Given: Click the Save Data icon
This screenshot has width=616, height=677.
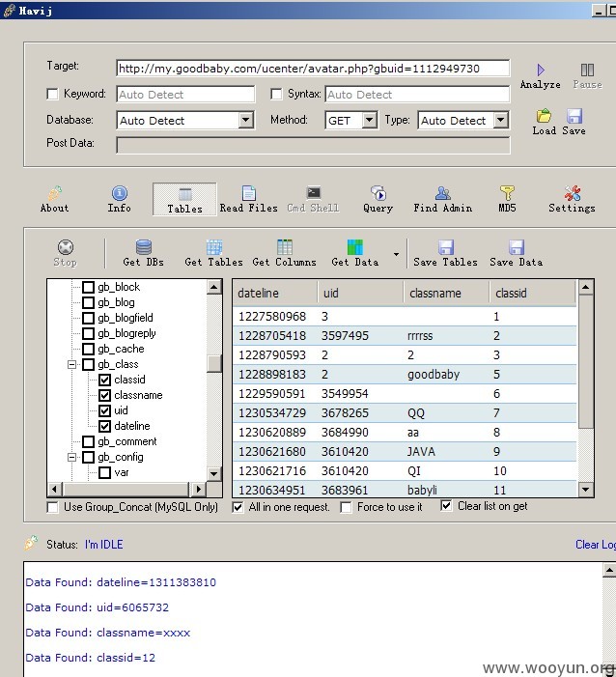Looking at the screenshot, I should point(517,247).
